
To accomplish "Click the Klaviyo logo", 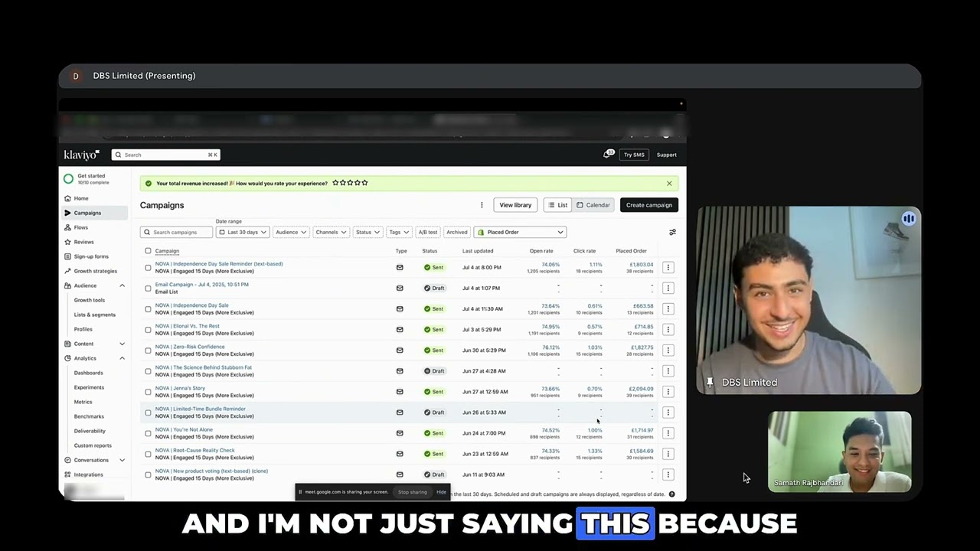I will tap(81, 155).
